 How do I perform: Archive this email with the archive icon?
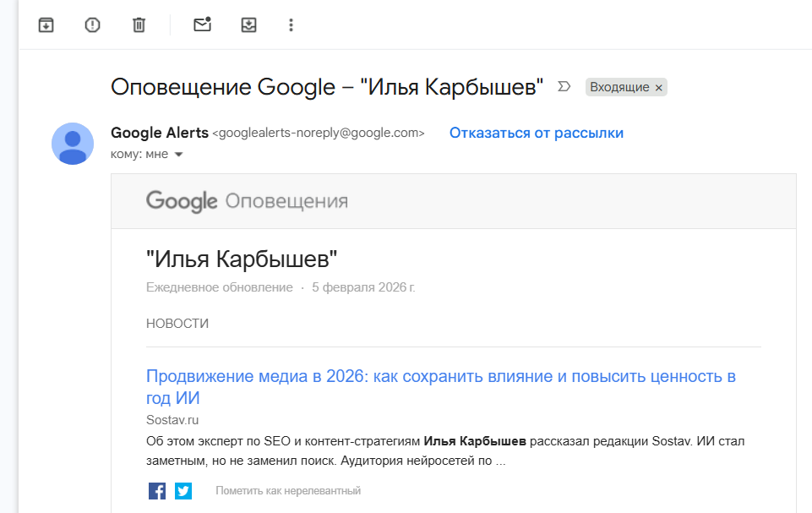[46, 25]
